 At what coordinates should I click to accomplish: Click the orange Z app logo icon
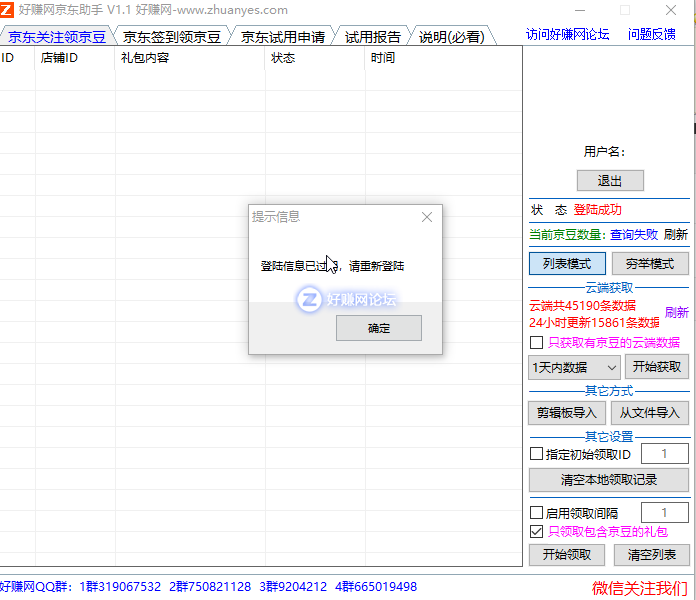click(x=6, y=9)
